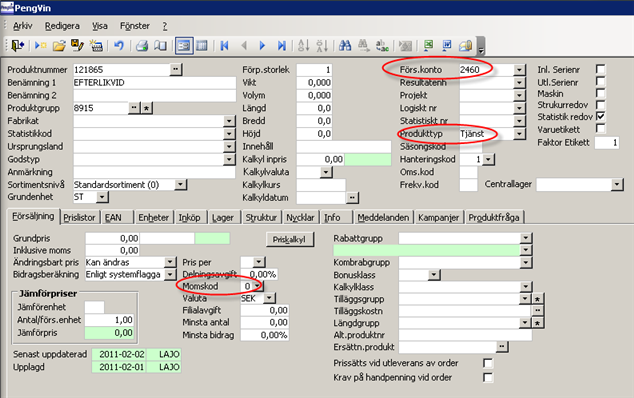This screenshot has width=634, height=398.
Task: Click the greyed image icon before Excel export
Action: tap(405, 46)
